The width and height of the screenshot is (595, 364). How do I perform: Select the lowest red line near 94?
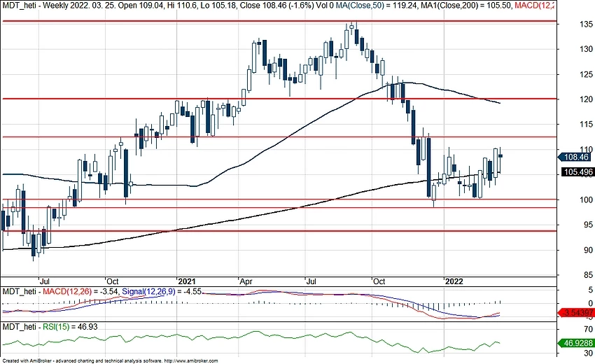[x=280, y=230]
